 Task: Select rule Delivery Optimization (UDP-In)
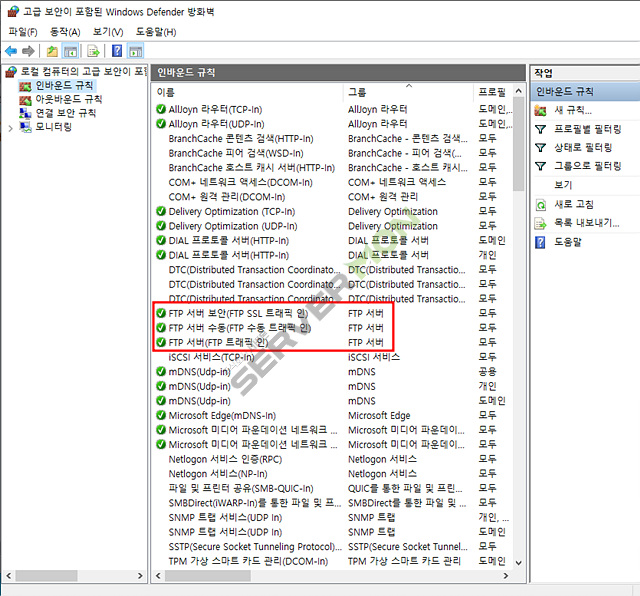point(233,226)
